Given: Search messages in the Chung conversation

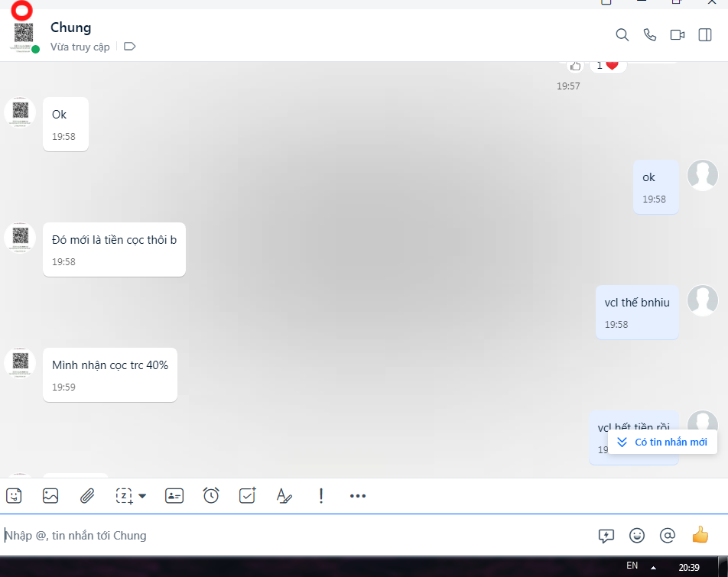Looking at the screenshot, I should [x=622, y=35].
